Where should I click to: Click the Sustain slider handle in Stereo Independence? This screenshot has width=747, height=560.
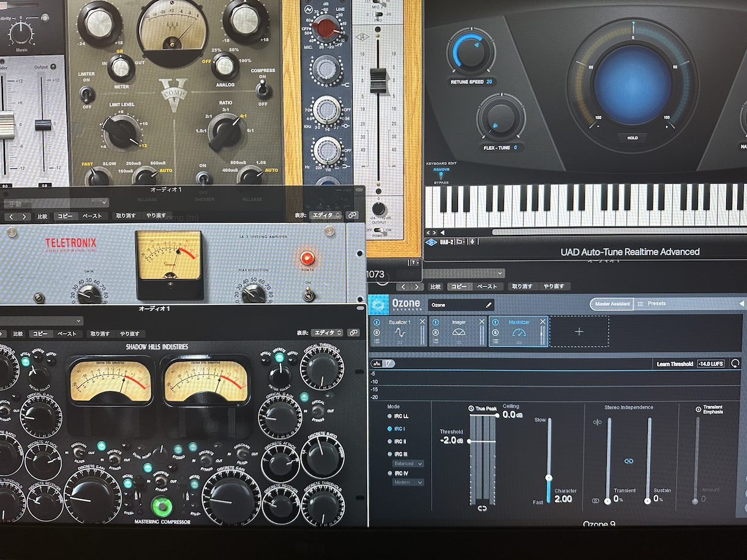pyautogui.click(x=648, y=501)
